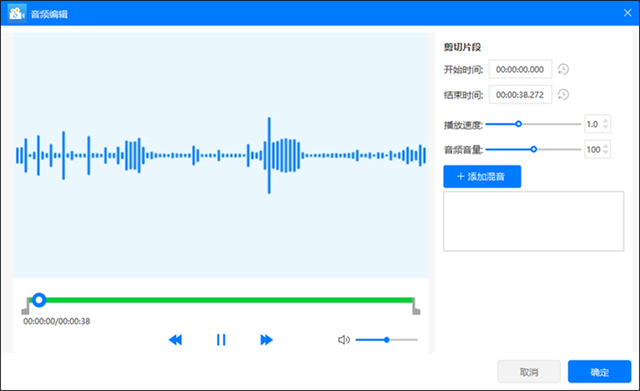The image size is (640, 391).
Task: Click the 添加混音 button
Action: 482,176
